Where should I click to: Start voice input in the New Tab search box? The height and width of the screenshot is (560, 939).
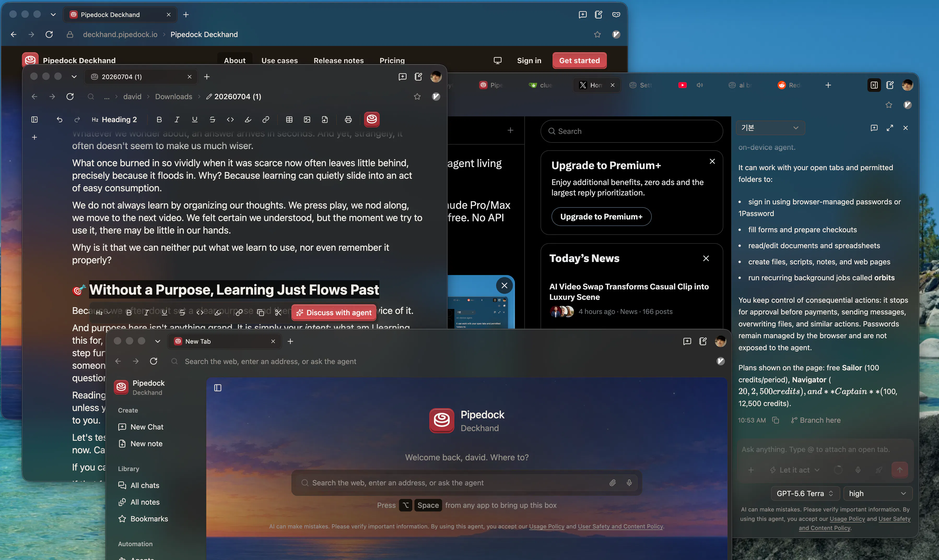pyautogui.click(x=629, y=483)
